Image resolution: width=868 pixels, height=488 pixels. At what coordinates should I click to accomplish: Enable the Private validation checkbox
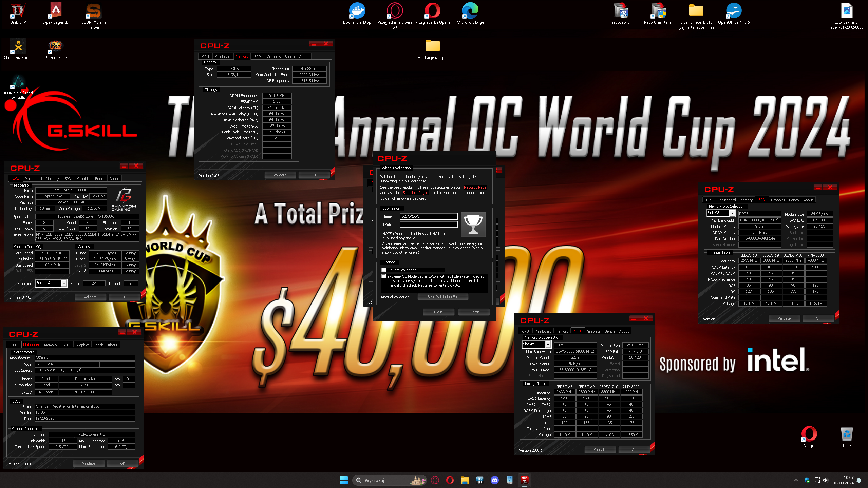click(x=384, y=270)
